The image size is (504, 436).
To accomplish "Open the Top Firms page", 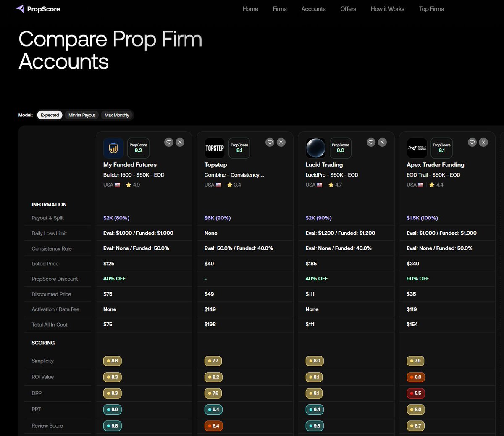I will pos(431,9).
